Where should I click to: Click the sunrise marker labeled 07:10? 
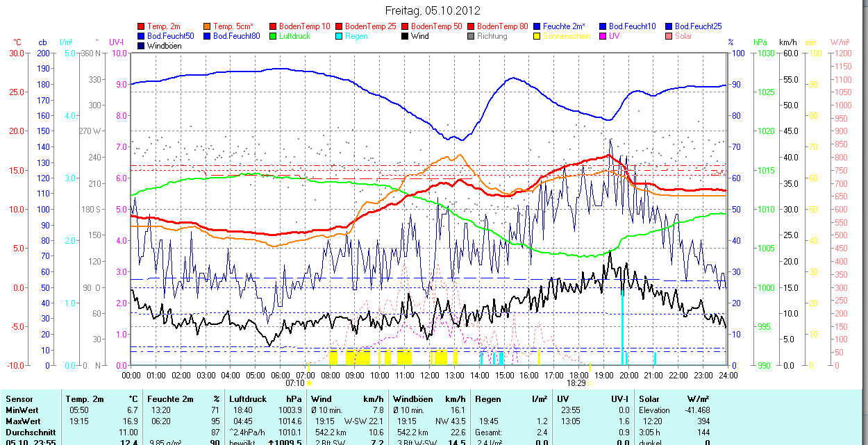pyautogui.click(x=294, y=383)
